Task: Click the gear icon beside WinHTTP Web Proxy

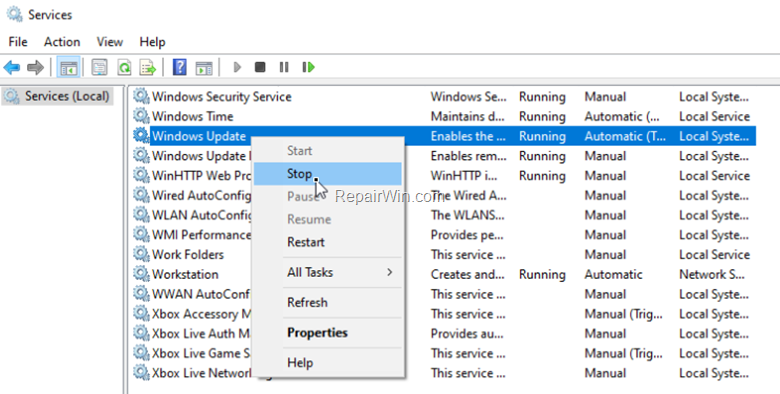Action: (x=141, y=175)
